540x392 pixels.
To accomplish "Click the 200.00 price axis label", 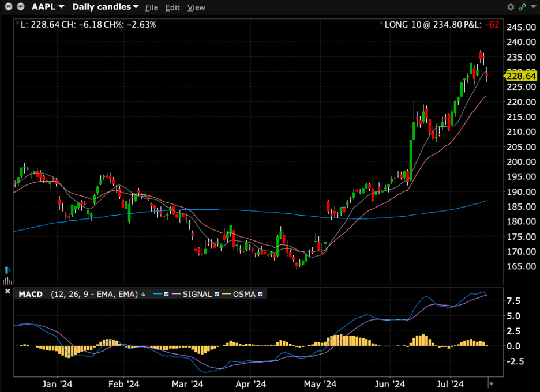I will 522,162.
